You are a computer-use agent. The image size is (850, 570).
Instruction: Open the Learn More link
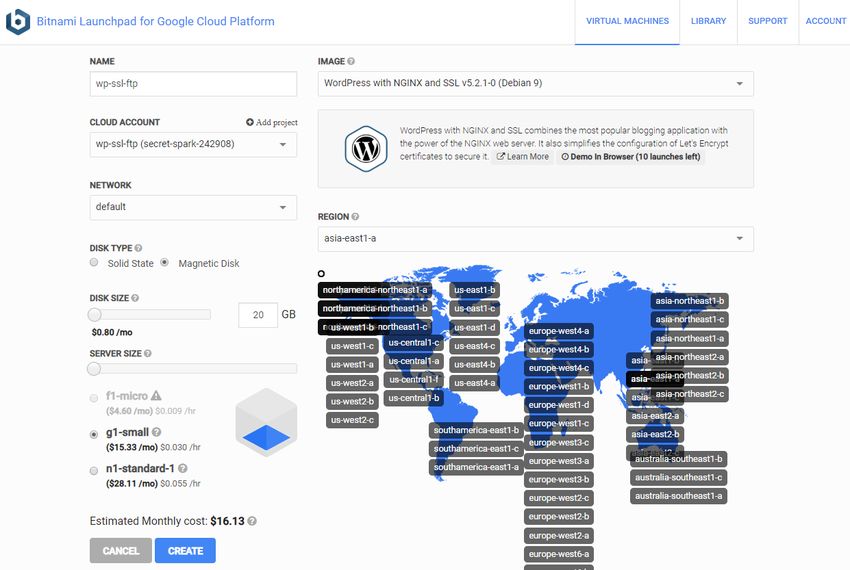click(x=523, y=157)
